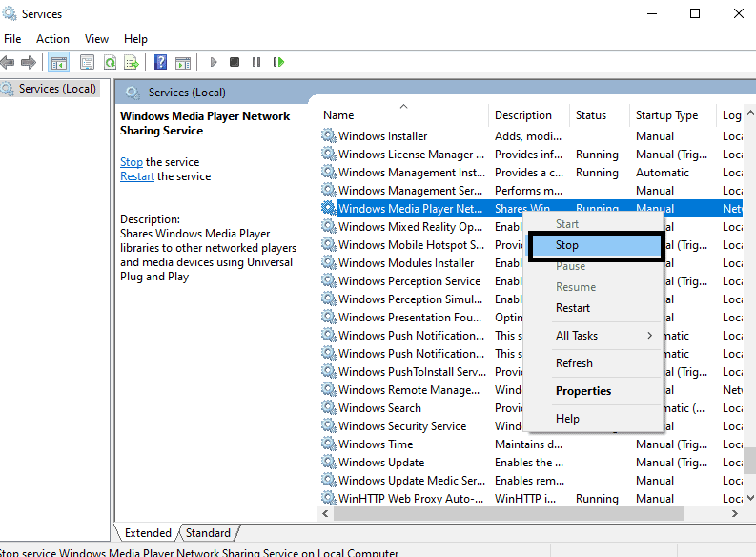Screen dimensions: 756x557
Task: Click the Pause Service toolbar icon
Action: tap(256, 62)
